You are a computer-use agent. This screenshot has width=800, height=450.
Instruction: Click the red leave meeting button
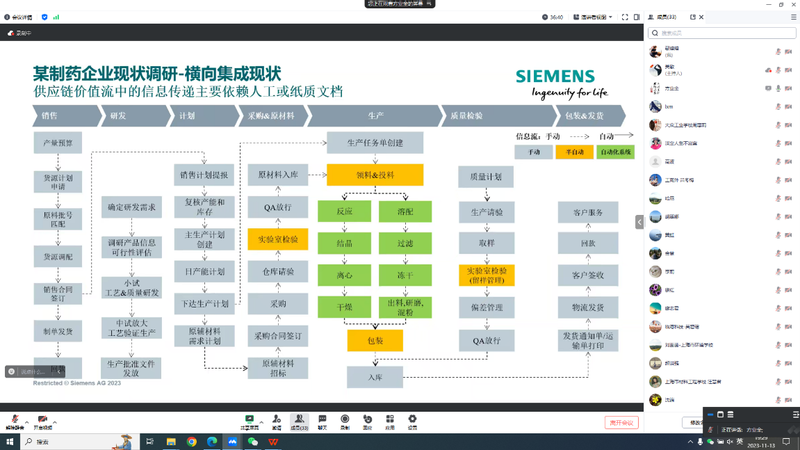[x=621, y=423]
